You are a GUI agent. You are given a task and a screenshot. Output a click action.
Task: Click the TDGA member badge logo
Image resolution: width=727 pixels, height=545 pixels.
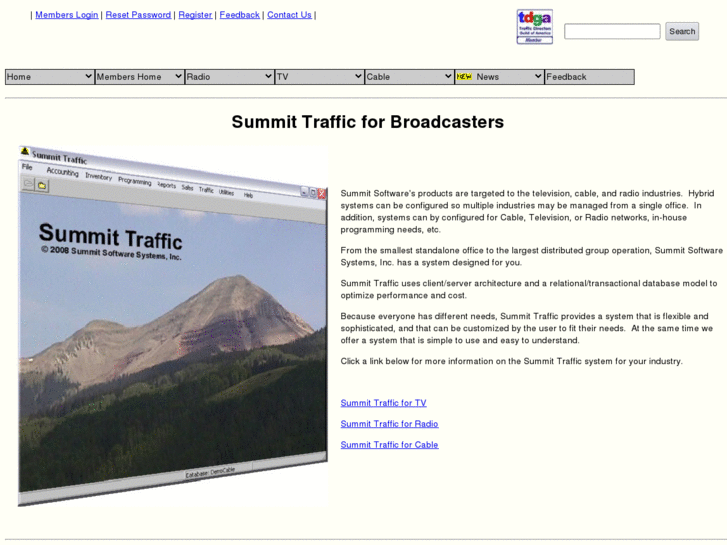point(535,27)
